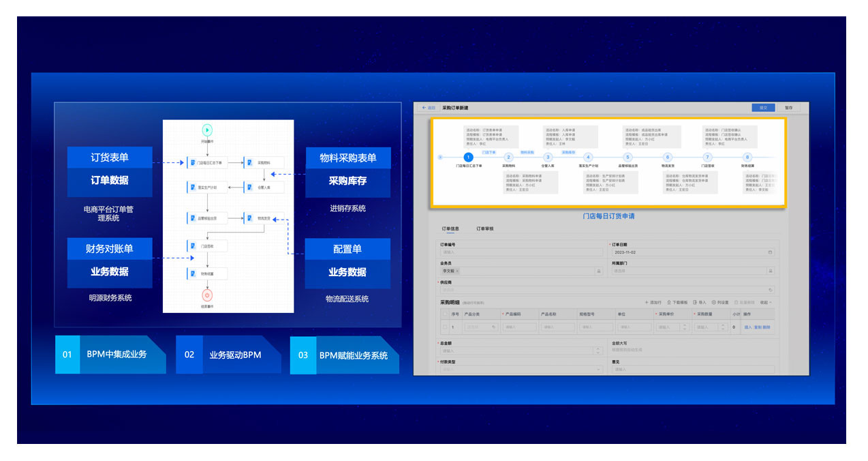The image size is (868, 461).
Task: Open the 付款类型 dropdown
Action: click(x=598, y=370)
